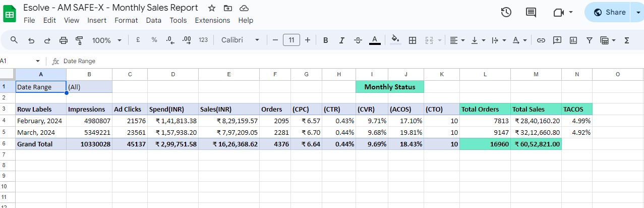
Task: Open the Data menu
Action: (x=154, y=20)
